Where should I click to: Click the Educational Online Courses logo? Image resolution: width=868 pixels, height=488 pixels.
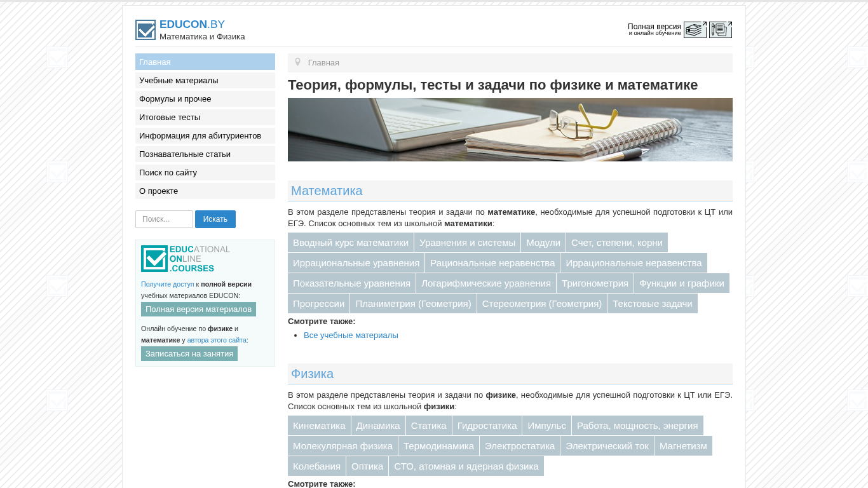point(186,259)
